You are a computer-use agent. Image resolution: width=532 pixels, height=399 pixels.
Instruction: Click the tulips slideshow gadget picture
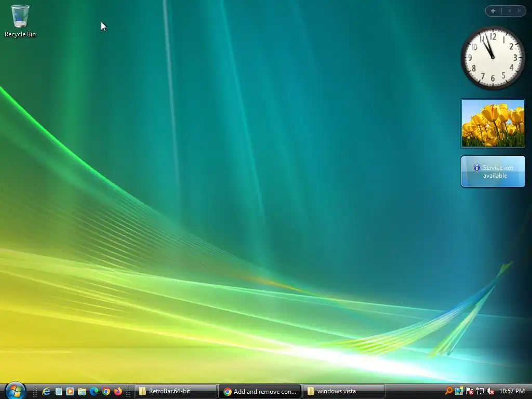tap(493, 123)
